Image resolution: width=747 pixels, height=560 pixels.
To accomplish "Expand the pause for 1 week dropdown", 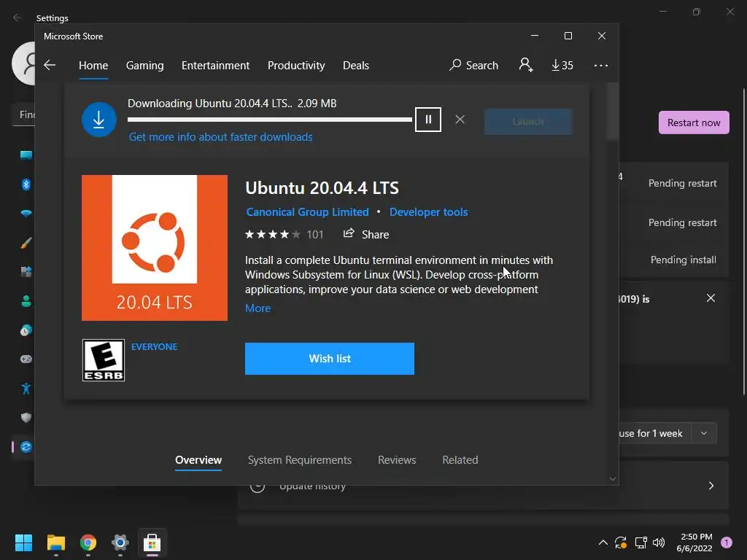I will [704, 433].
